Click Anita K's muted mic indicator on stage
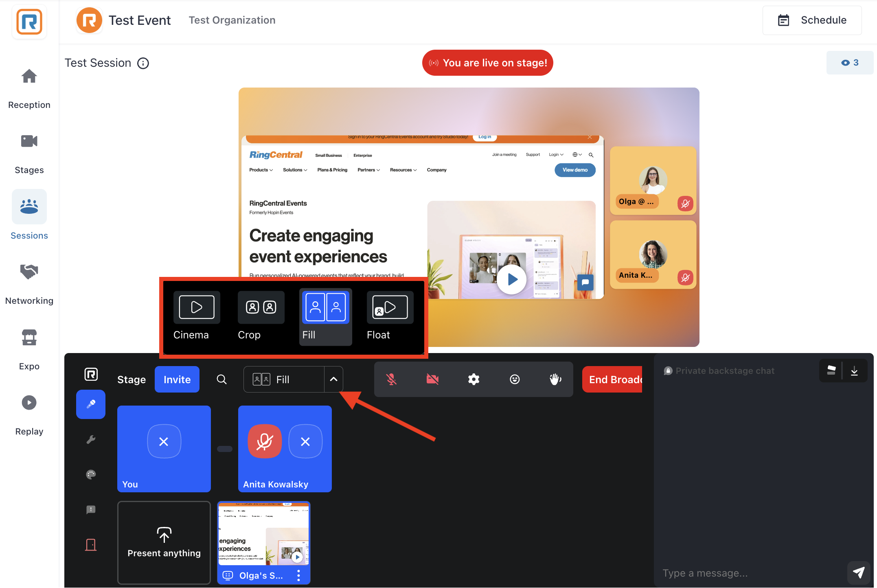The width and height of the screenshot is (877, 588). point(686,278)
